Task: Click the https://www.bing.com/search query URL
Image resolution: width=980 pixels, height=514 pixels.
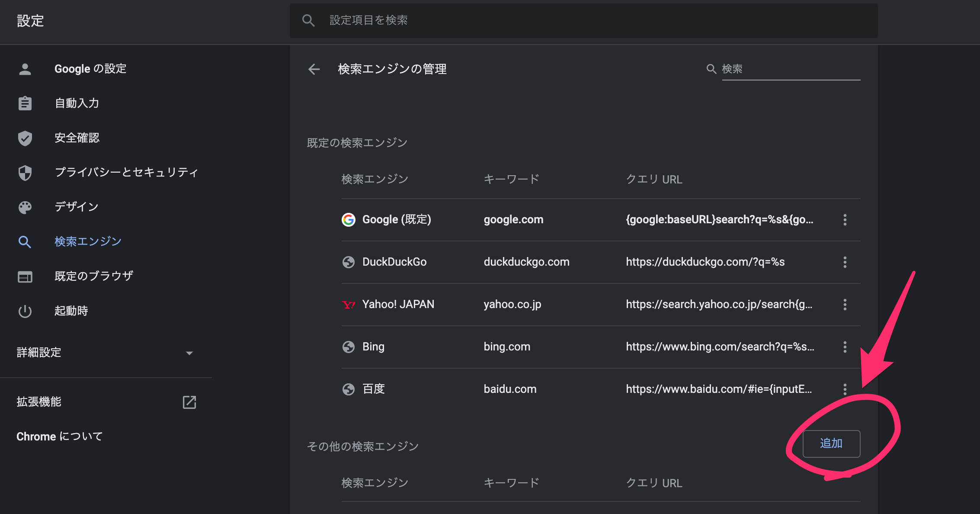Action: point(720,347)
